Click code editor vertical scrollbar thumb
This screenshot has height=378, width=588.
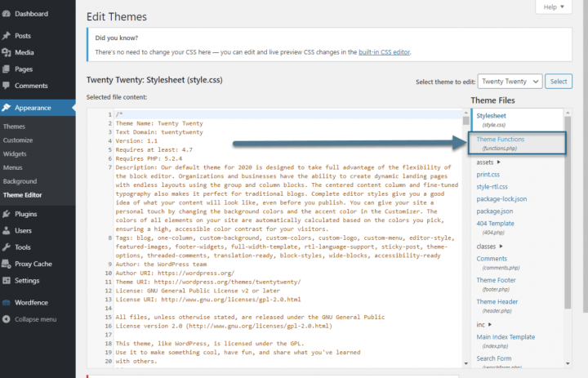[465, 120]
